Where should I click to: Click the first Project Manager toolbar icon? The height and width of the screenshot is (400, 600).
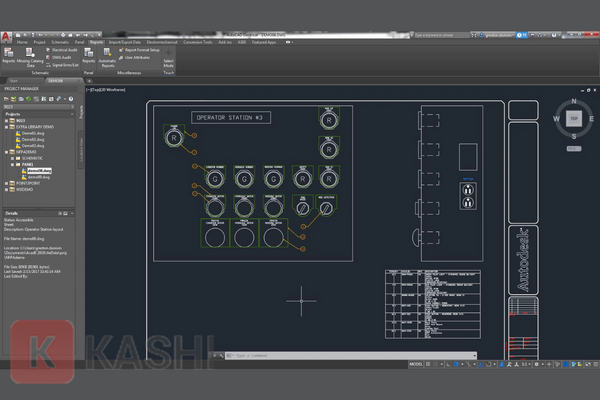pyautogui.click(x=7, y=99)
